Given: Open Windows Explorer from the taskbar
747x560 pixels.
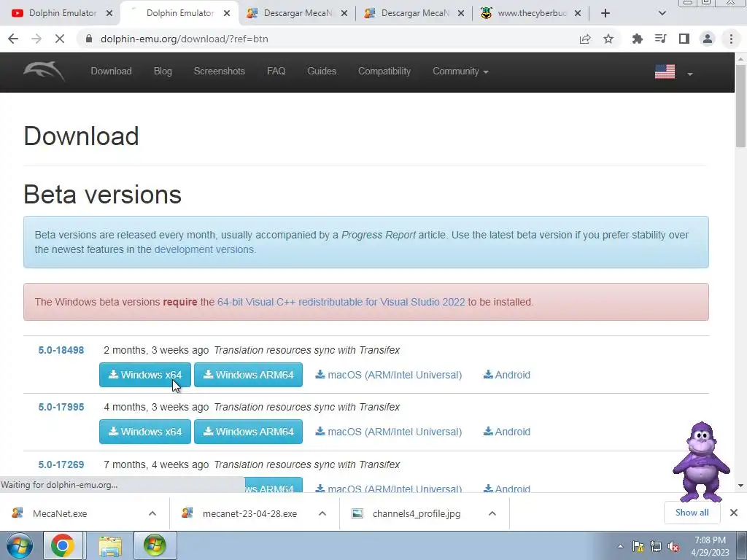Looking at the screenshot, I should [x=110, y=545].
